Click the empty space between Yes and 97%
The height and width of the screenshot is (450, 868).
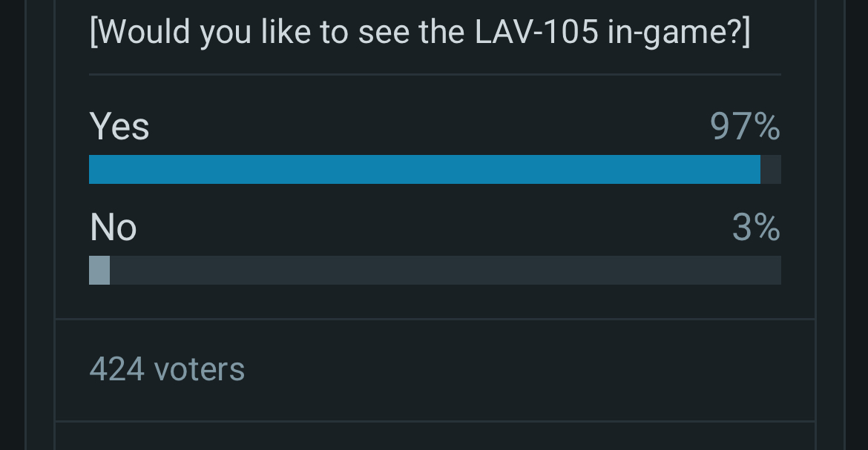[430, 127]
